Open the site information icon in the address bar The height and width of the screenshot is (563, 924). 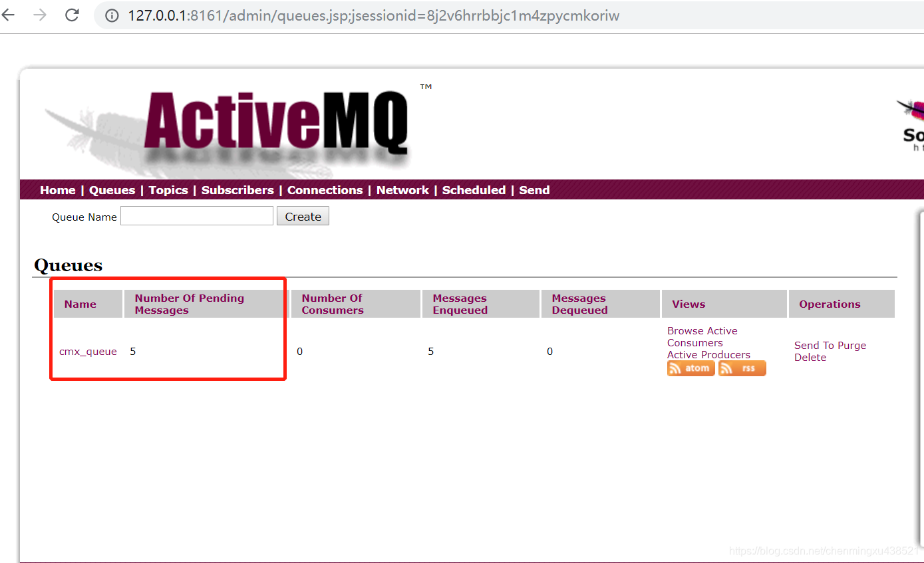(x=112, y=15)
